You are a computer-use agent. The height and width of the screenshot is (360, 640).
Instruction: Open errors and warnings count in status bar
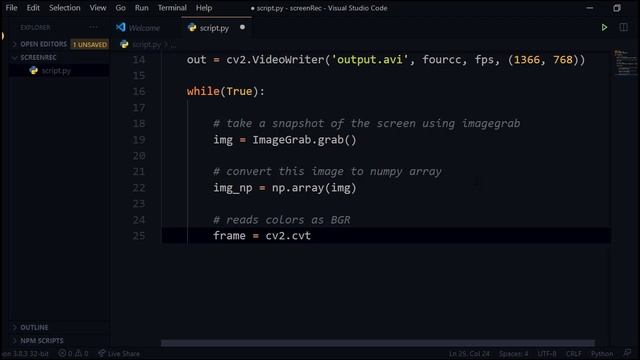[73, 353]
